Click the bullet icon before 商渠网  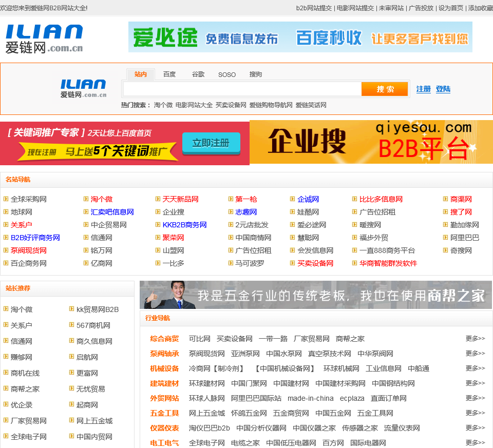[446, 199]
